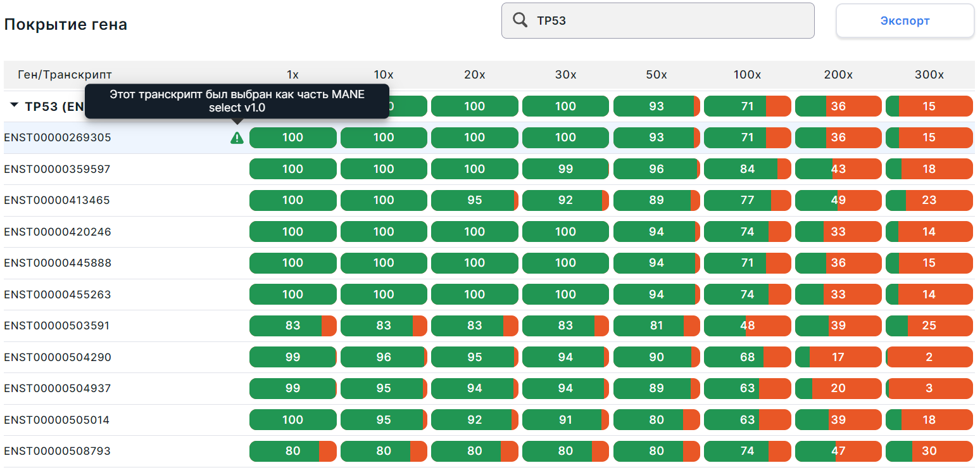Focus the TP53 search field

click(658, 20)
